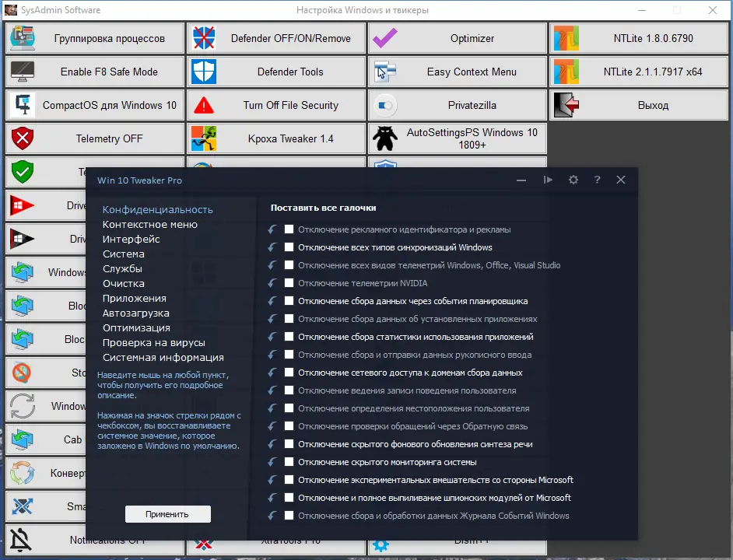Select Приложения section
Viewport: 733px width, 560px height.
[135, 298]
